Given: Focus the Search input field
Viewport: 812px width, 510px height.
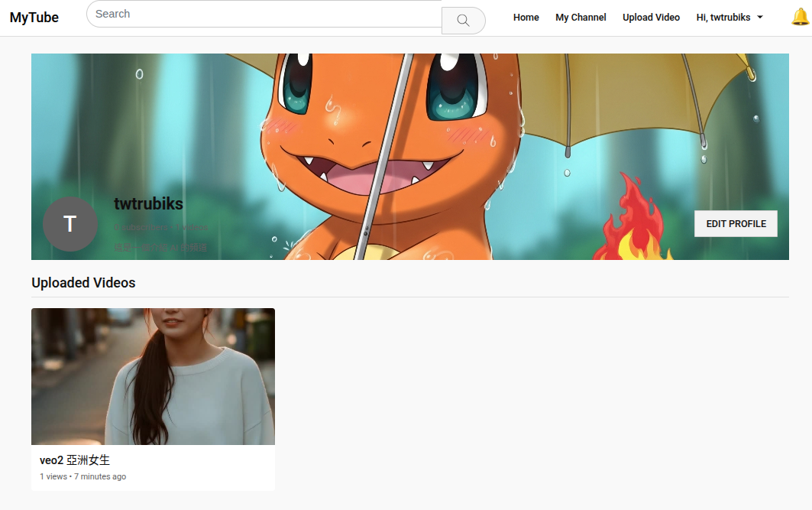Looking at the screenshot, I should (x=264, y=14).
